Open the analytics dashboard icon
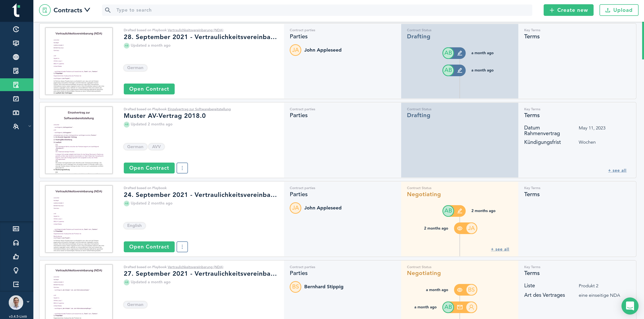This screenshot has width=644, height=319. 16,43
